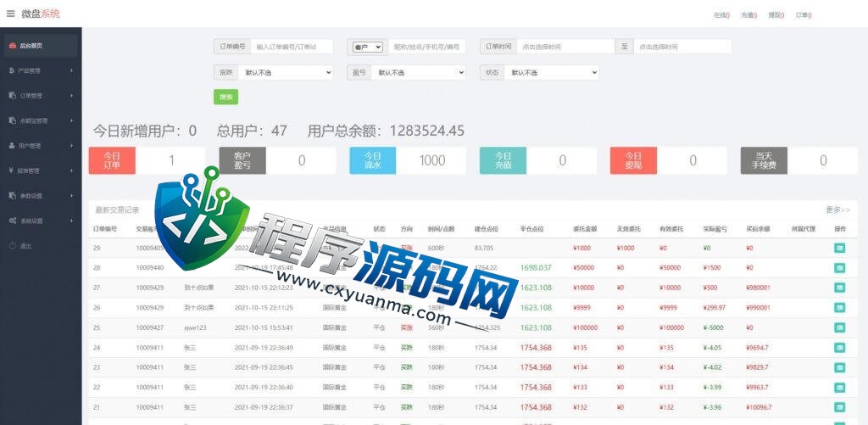Click the 83.705 opening price in row 29
The width and height of the screenshot is (868, 425).
[484, 249]
